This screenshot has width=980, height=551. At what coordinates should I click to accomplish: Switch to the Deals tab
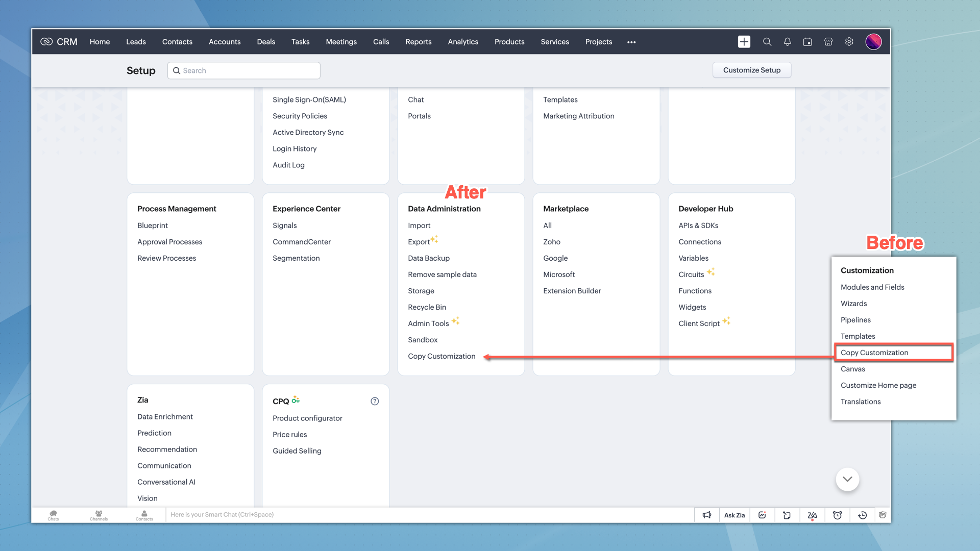coord(266,42)
